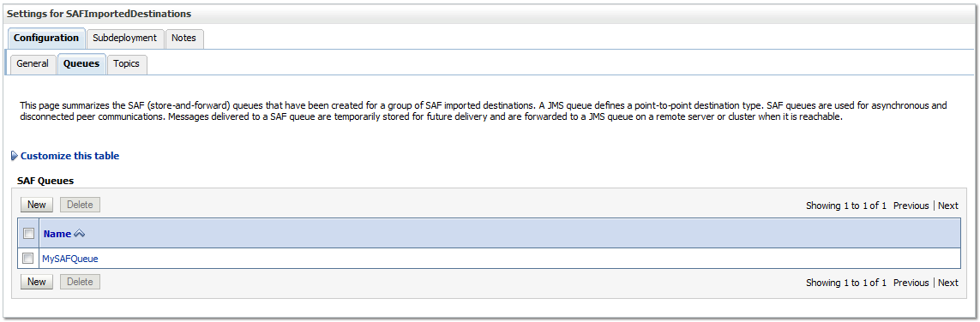980x322 pixels.
Task: Click the Delete button below the table
Action: (x=80, y=282)
